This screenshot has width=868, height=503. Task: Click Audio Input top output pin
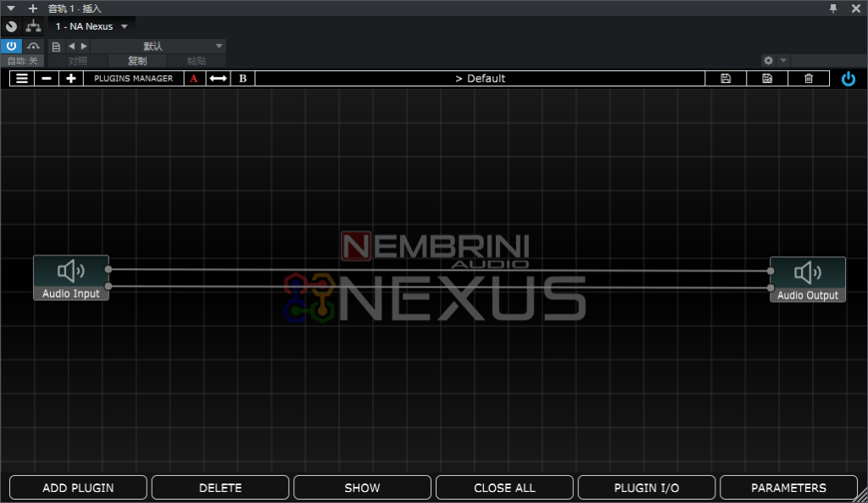[108, 270]
